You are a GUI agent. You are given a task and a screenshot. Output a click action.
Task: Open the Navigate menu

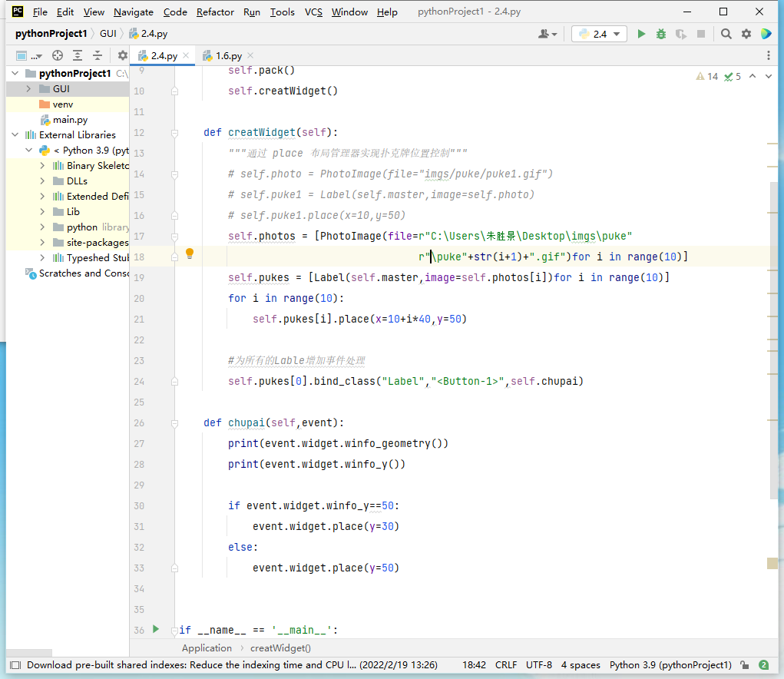click(x=134, y=12)
